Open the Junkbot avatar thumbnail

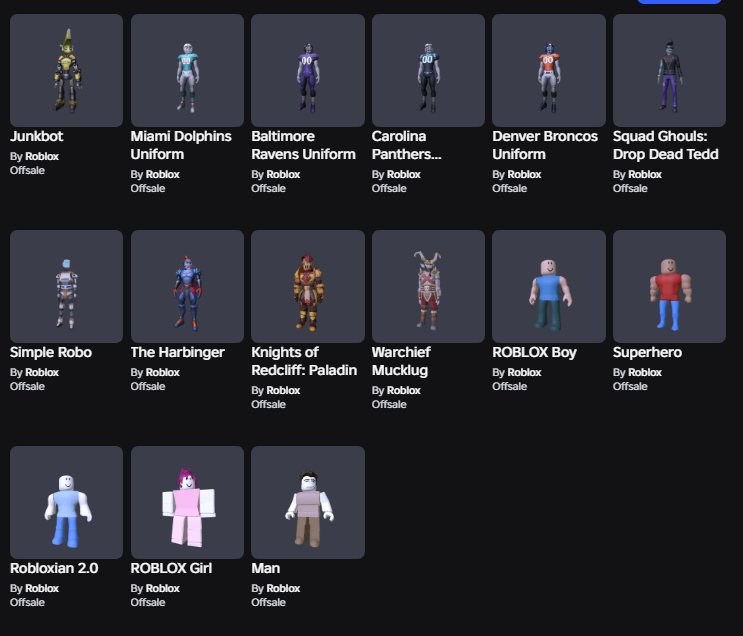(66, 70)
